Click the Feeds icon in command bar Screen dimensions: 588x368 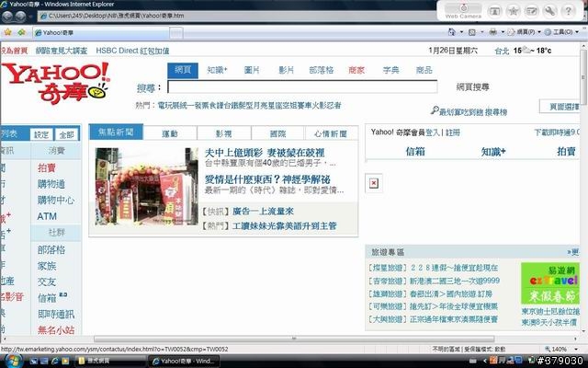[x=472, y=32]
